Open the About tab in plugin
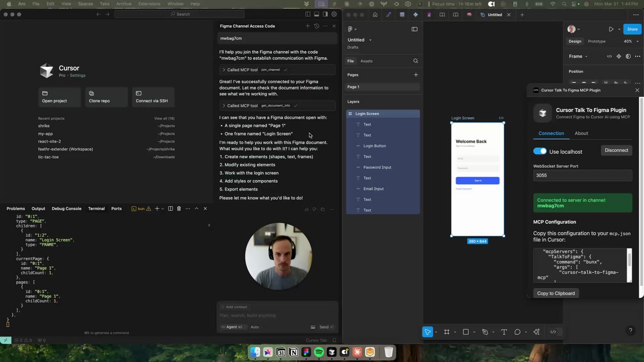Viewport: 644px width, 362px height. click(x=581, y=133)
